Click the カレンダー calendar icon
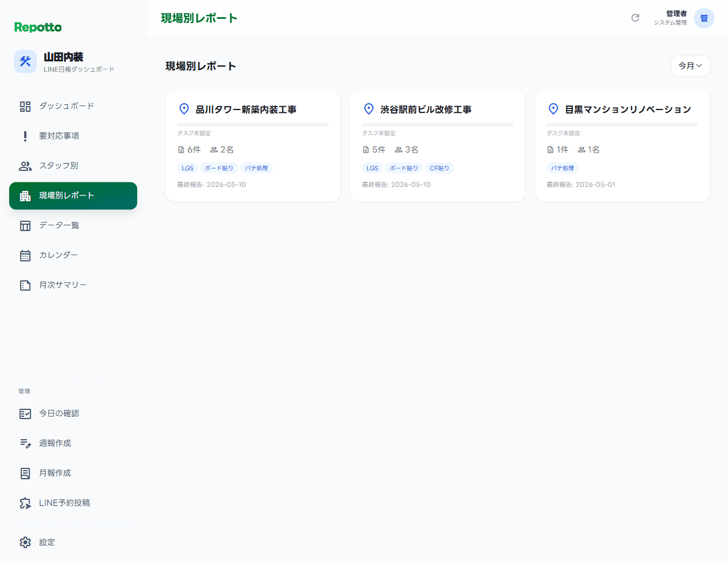The image size is (728, 563). tap(25, 255)
